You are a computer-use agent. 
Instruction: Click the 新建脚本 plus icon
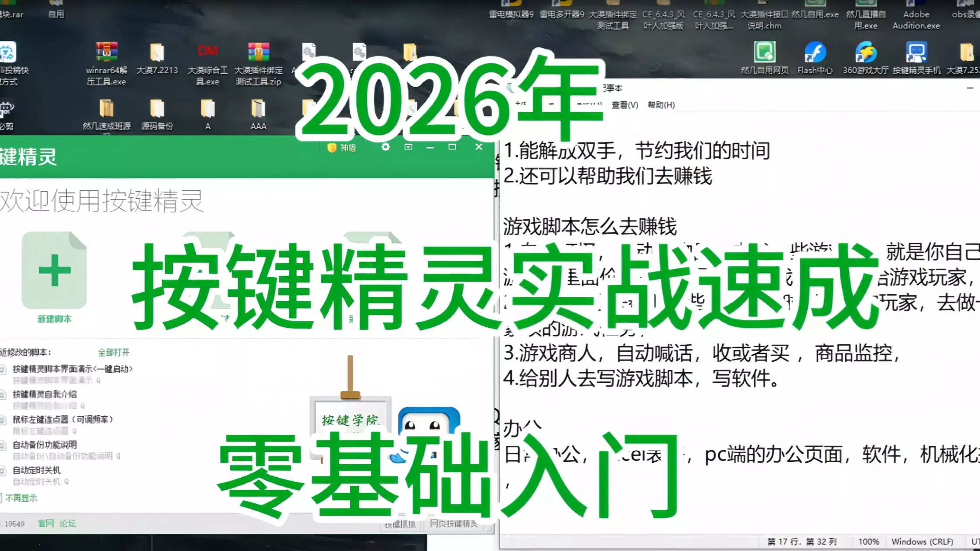54,270
